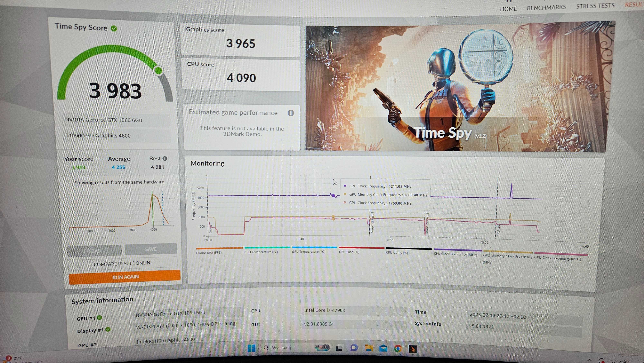Image resolution: width=644 pixels, height=363 pixels.
Task: Go to the HOME tab
Action: pyautogui.click(x=508, y=9)
